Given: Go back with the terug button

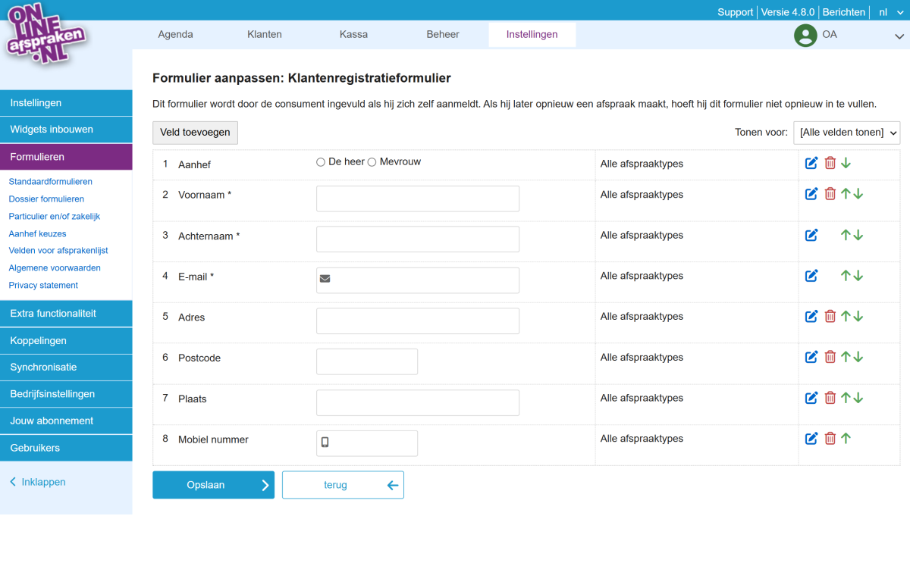Looking at the screenshot, I should (343, 485).
